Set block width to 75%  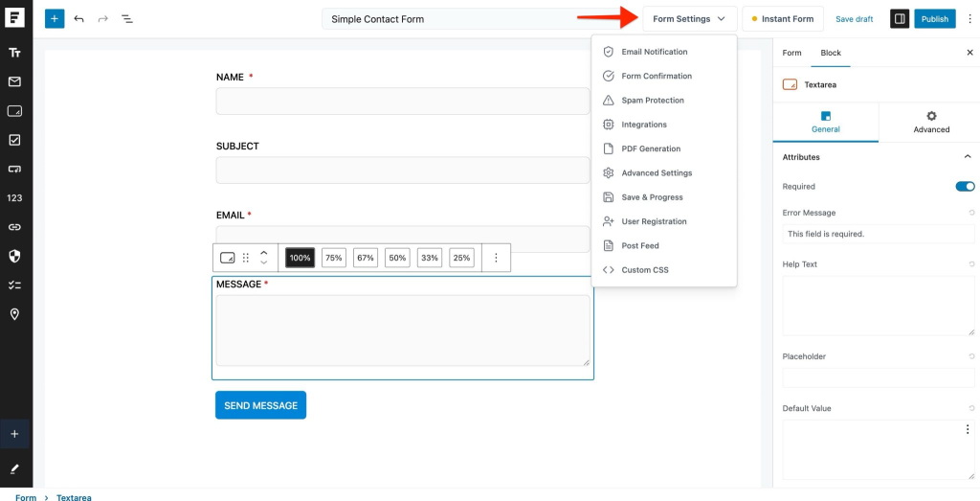tap(334, 258)
